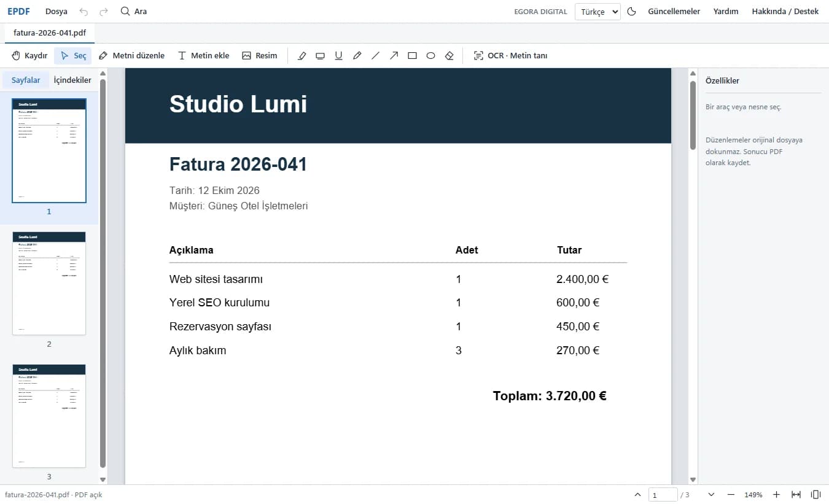Fit page to width
Screen dimensions: 829x504
tap(796, 495)
